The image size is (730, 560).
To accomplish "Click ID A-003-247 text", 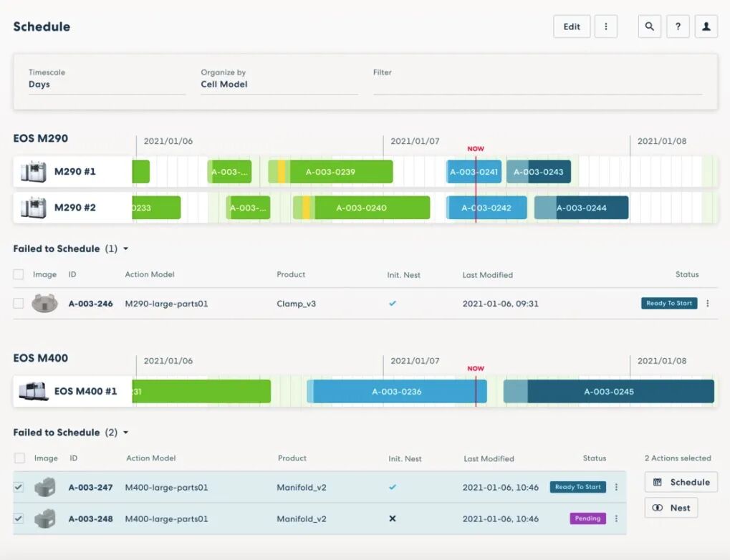I will coord(90,488).
